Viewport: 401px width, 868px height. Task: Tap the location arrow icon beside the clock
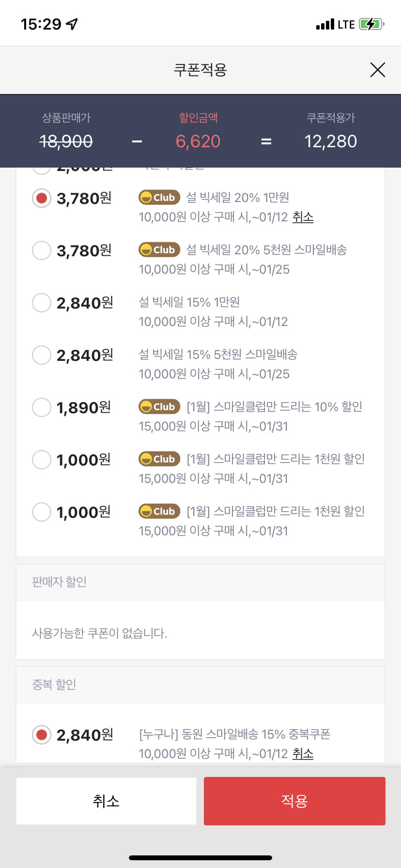(72, 24)
